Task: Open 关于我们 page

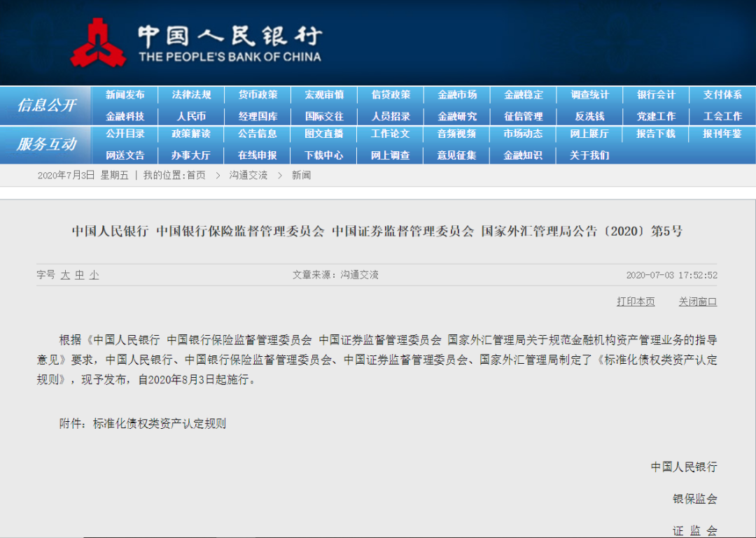Action: coord(590,155)
